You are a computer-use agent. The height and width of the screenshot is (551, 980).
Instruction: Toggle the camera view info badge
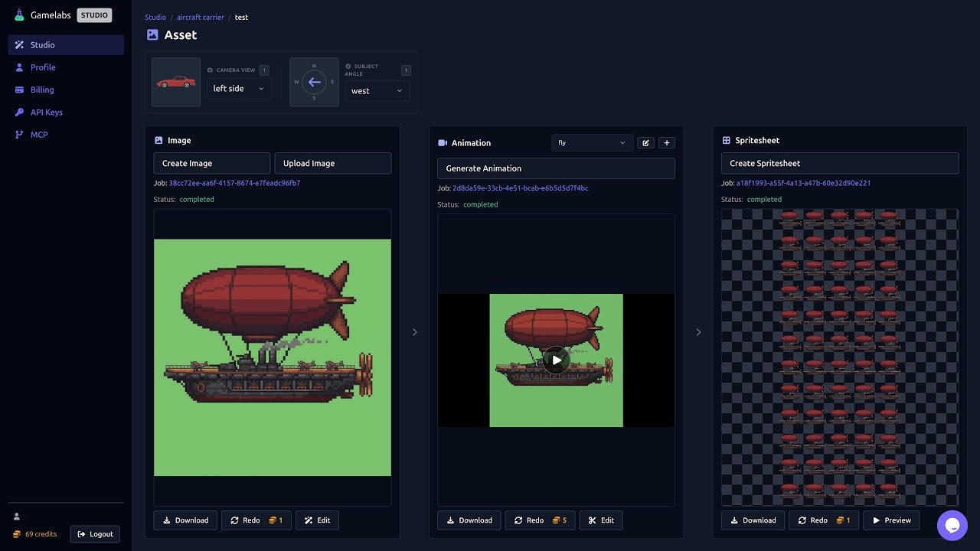click(263, 70)
